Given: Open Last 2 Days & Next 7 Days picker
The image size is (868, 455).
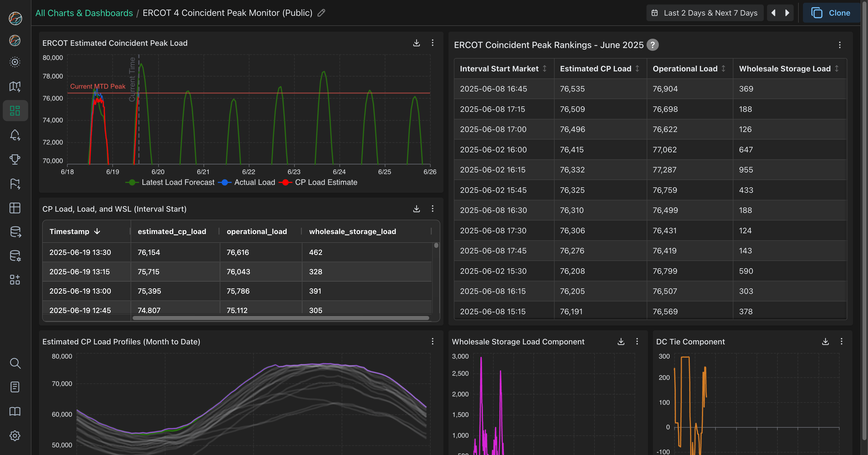Looking at the screenshot, I should 705,13.
